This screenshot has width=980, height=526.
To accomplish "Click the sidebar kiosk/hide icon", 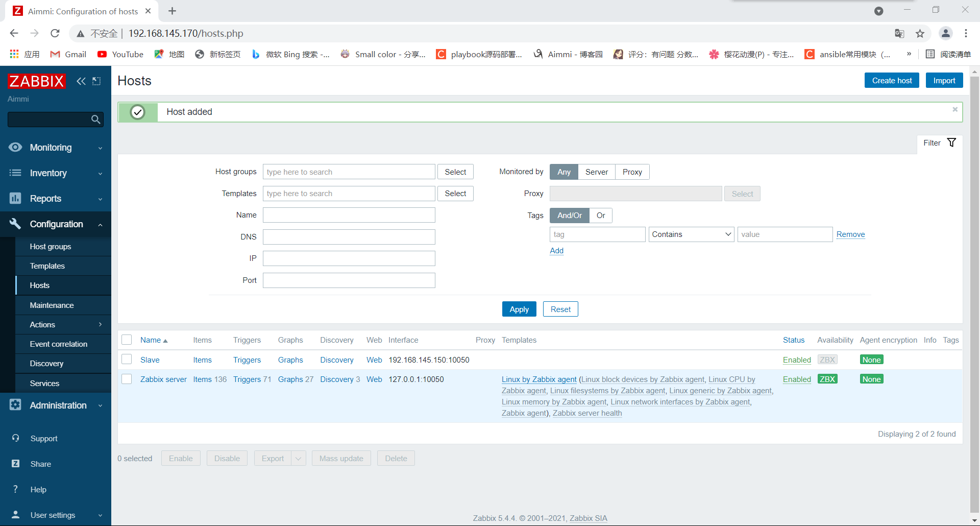I will [96, 81].
